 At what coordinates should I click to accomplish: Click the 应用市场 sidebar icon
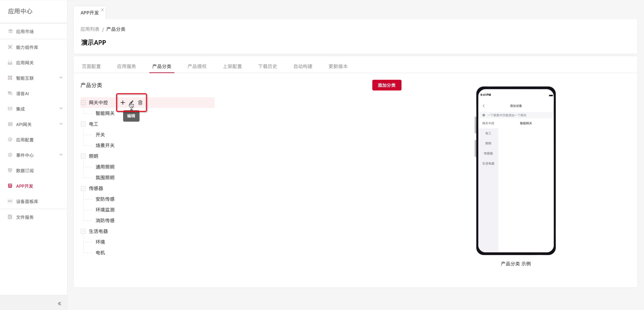pos(10,31)
